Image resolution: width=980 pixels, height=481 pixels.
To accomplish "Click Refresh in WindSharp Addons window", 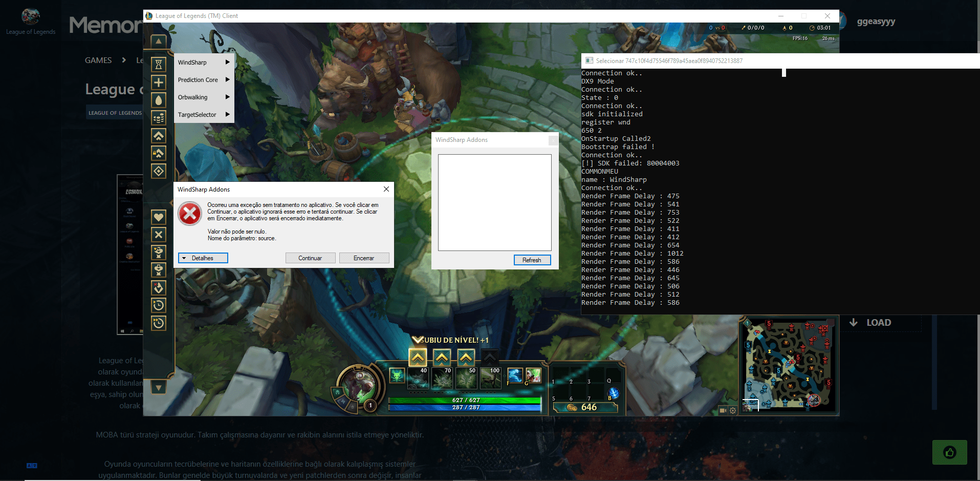I will 532,260.
